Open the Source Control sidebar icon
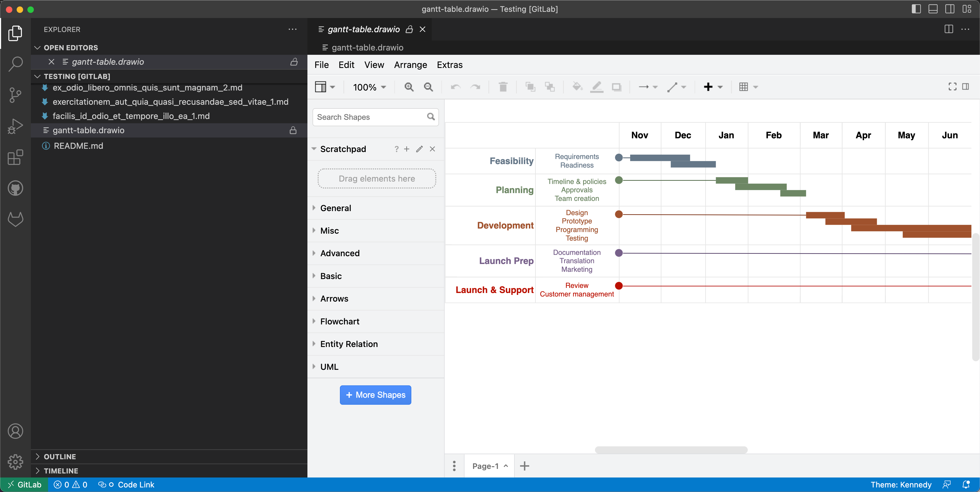This screenshot has height=492, width=980. click(x=15, y=95)
